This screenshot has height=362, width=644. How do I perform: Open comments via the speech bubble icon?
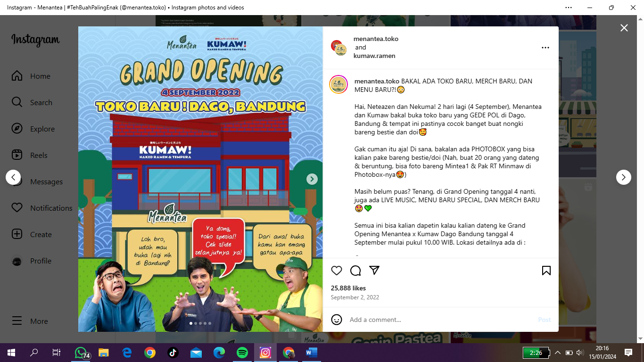pyautogui.click(x=355, y=271)
